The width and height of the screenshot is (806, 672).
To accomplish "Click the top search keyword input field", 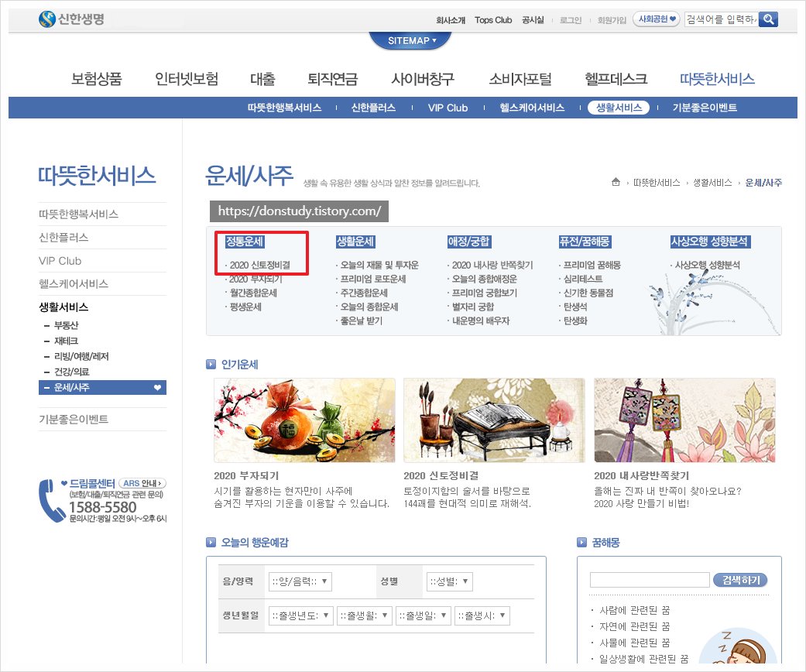I will 722,19.
